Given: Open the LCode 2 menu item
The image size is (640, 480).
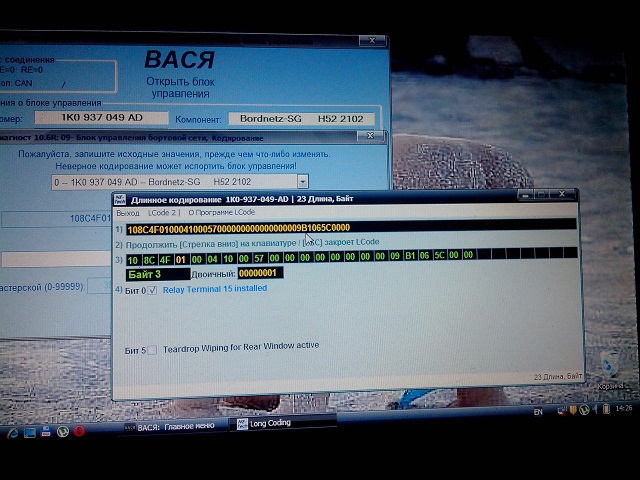Looking at the screenshot, I should (162, 213).
